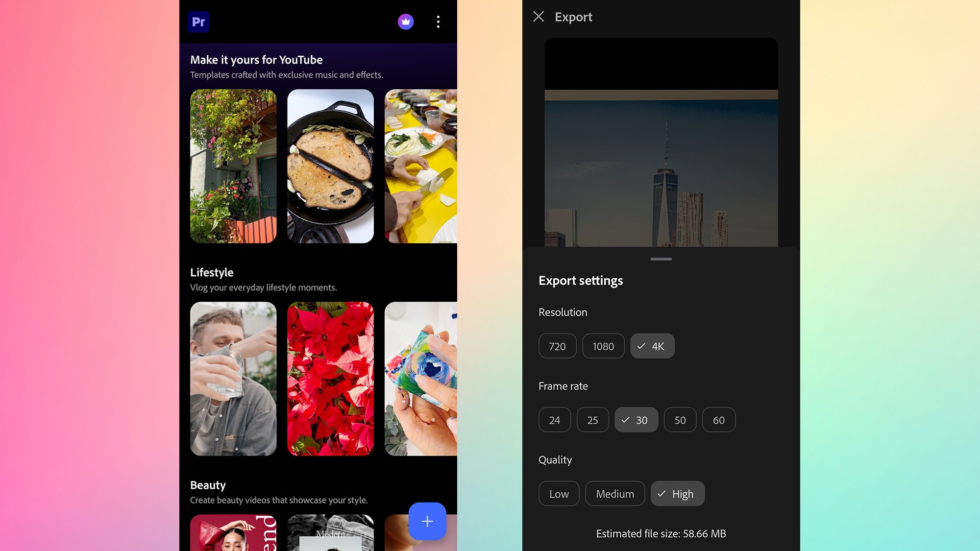Viewport: 980px width, 551px height.
Task: Choose 25 frame rate
Action: (593, 420)
